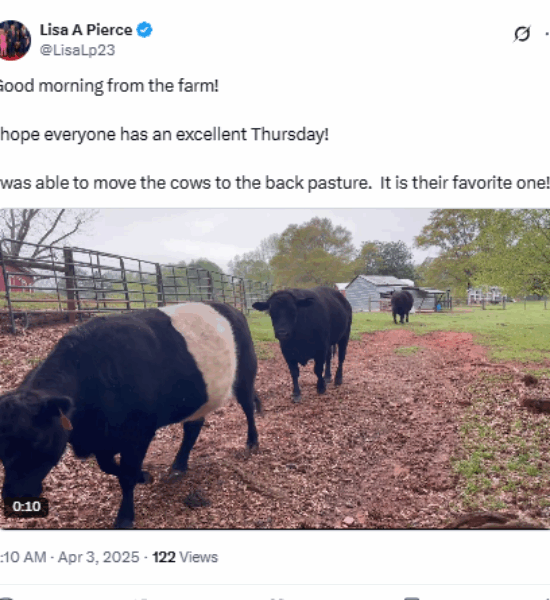Open the Grok explain-post icon

(x=522, y=34)
